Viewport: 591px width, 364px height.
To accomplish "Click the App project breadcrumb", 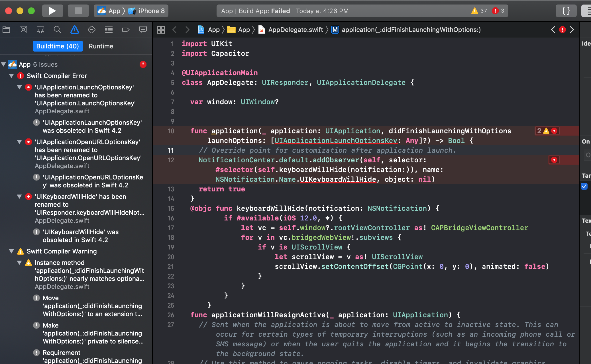I will pos(209,30).
